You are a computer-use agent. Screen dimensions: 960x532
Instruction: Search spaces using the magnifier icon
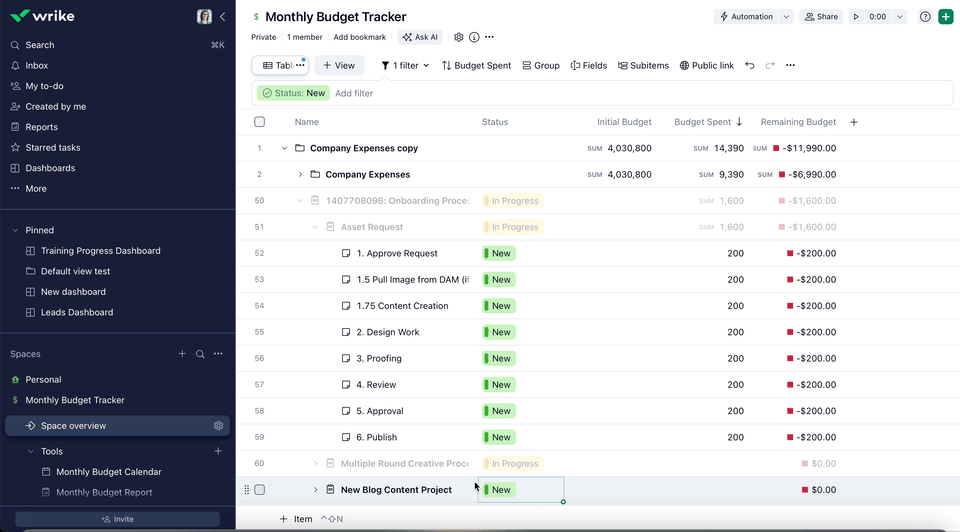pyautogui.click(x=200, y=354)
